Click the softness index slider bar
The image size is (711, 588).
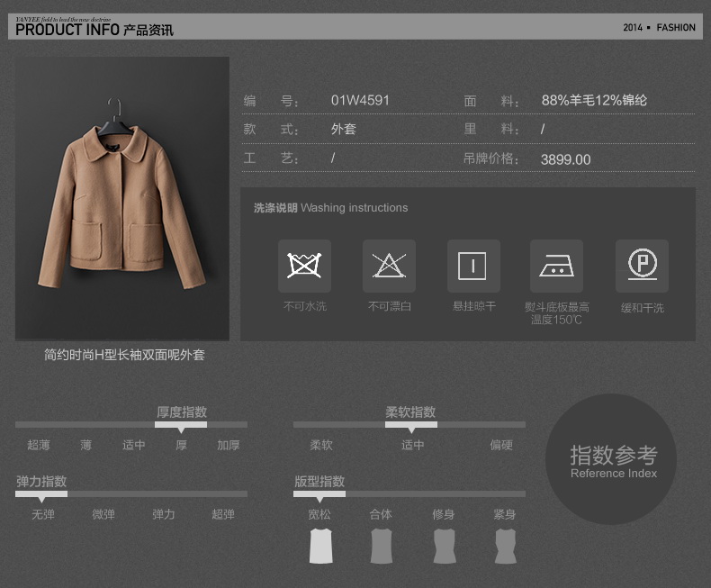click(410, 425)
